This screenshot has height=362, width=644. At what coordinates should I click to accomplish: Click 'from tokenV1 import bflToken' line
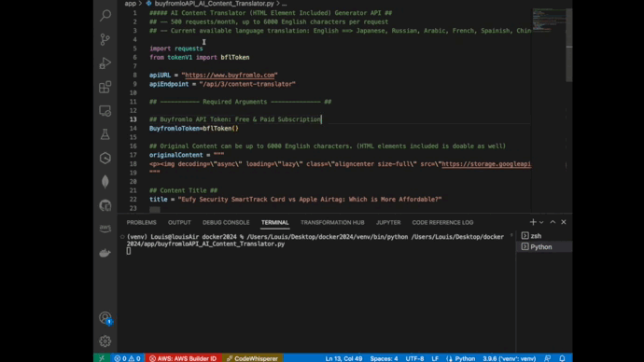(x=199, y=58)
